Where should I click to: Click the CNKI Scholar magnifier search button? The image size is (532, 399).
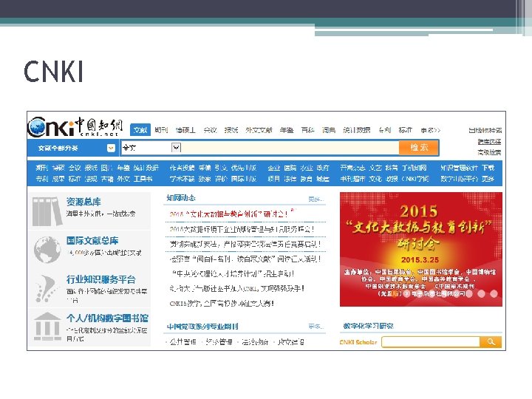coord(491,342)
